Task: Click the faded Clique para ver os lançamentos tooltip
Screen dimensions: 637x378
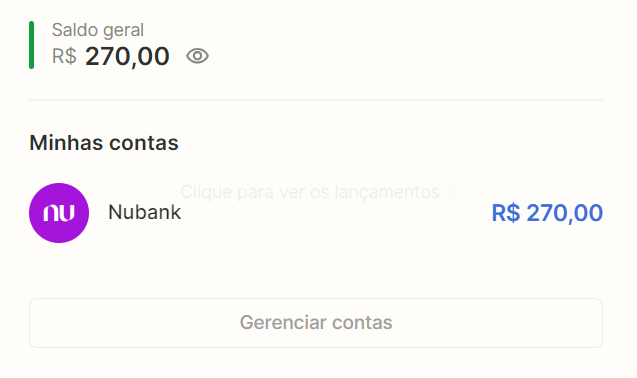Action: [310, 192]
